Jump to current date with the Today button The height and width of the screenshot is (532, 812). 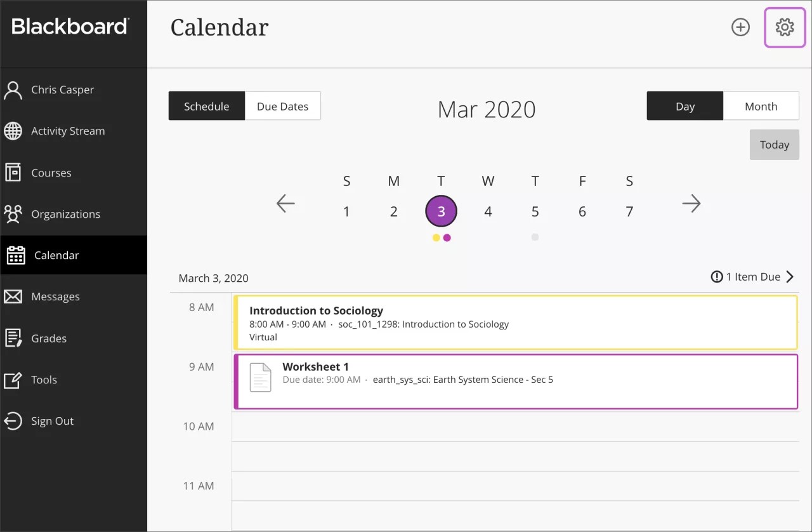coord(774,144)
